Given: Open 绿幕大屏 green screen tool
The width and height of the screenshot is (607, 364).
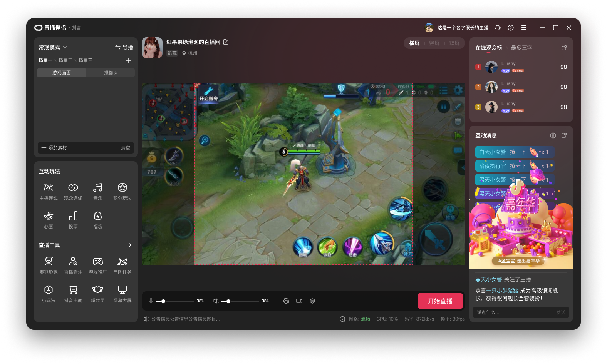Looking at the screenshot, I should 122,294.
